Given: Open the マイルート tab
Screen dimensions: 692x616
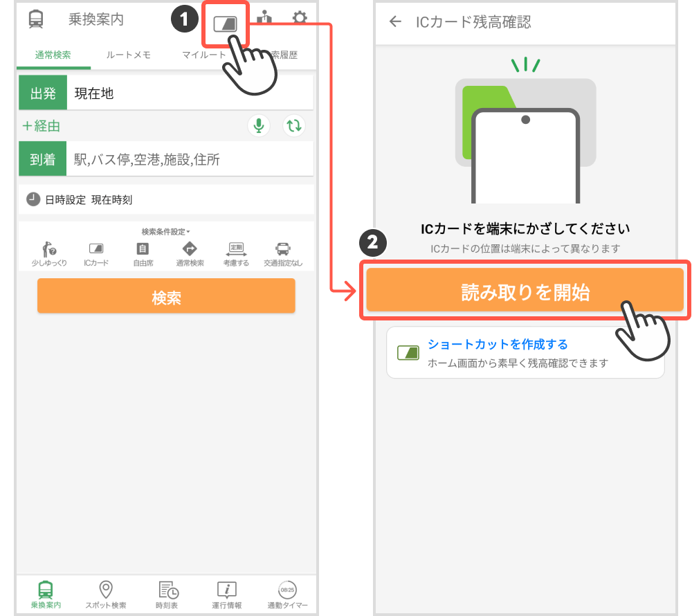Looking at the screenshot, I should 204,55.
